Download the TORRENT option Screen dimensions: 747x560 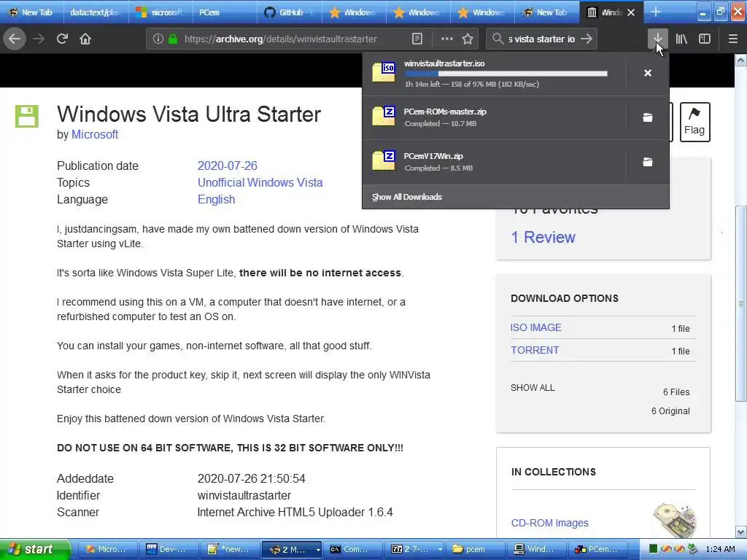(535, 350)
